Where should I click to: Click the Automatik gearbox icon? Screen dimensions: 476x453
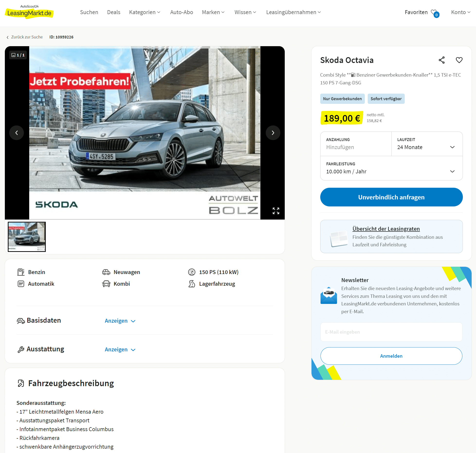tap(21, 284)
